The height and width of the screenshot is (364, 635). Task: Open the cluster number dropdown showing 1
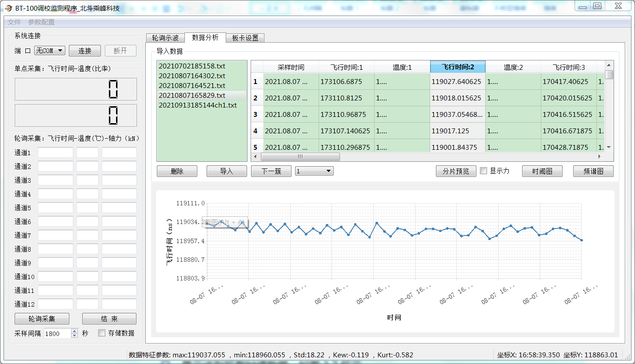[x=314, y=171]
